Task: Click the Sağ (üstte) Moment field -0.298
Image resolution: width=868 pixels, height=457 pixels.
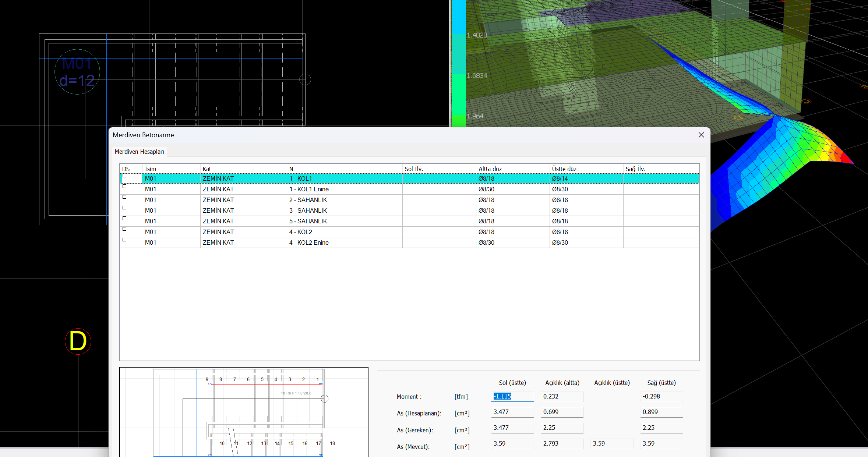Action: click(x=661, y=396)
